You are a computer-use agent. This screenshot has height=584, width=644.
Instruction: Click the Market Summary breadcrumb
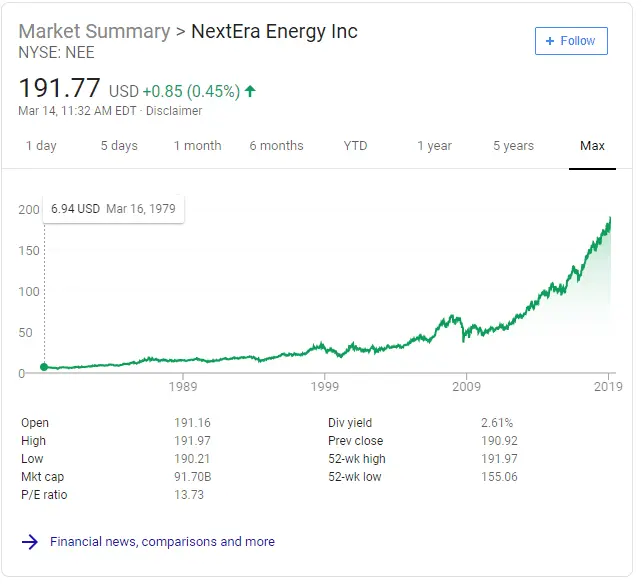94,31
